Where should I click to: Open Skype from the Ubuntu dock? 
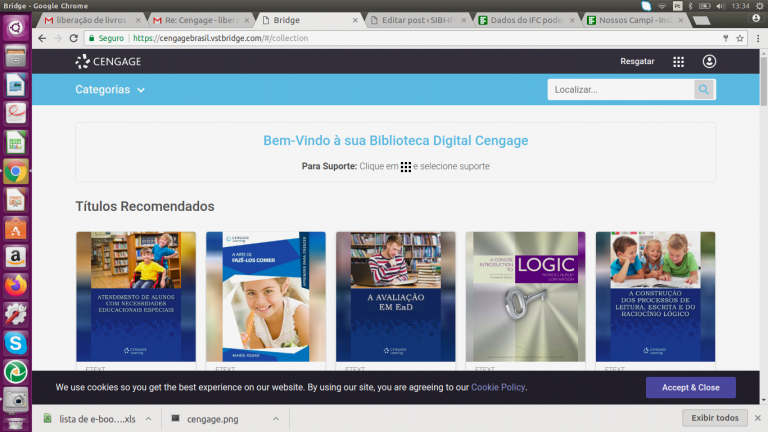(x=16, y=342)
